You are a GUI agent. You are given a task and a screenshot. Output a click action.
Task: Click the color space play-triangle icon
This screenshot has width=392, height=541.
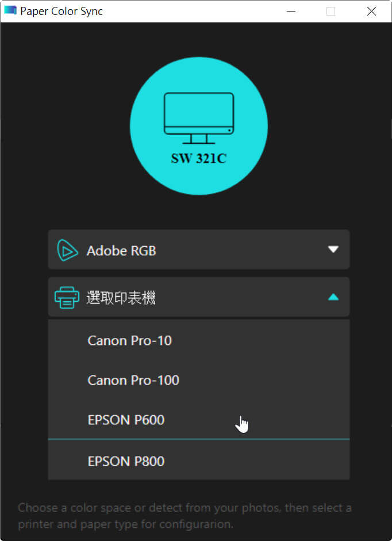click(67, 250)
